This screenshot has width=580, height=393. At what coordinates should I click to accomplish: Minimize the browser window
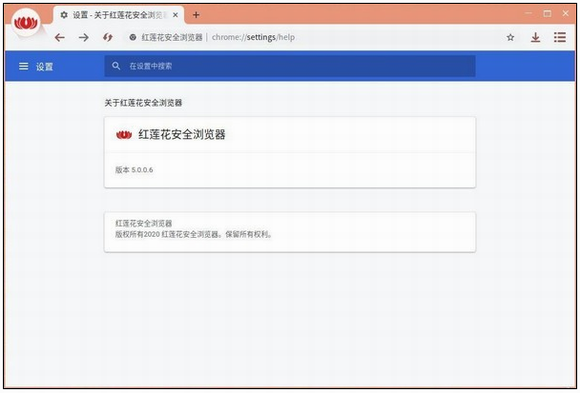click(x=528, y=13)
